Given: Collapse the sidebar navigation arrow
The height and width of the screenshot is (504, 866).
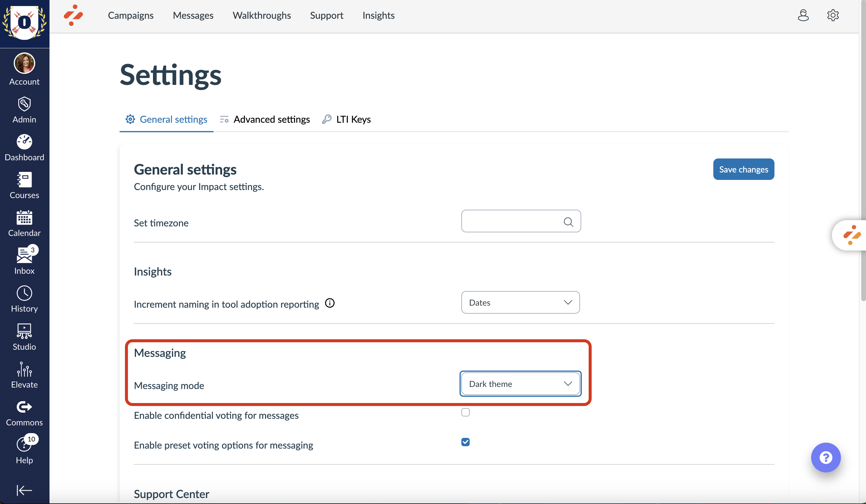Looking at the screenshot, I should [24, 490].
